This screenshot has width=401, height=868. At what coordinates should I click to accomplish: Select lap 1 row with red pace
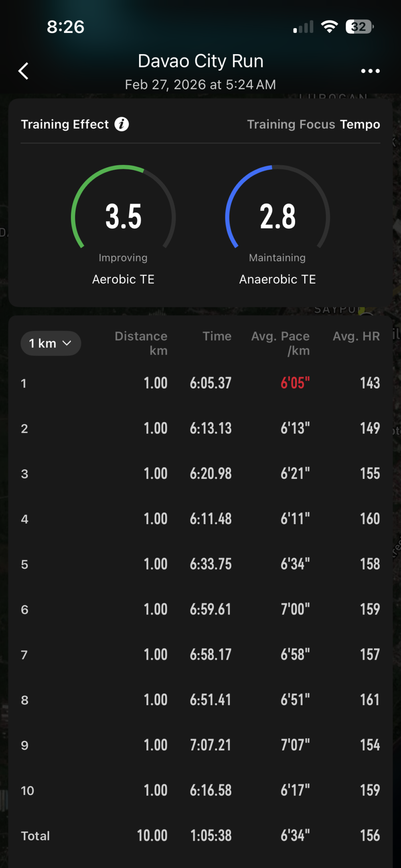[x=200, y=383]
